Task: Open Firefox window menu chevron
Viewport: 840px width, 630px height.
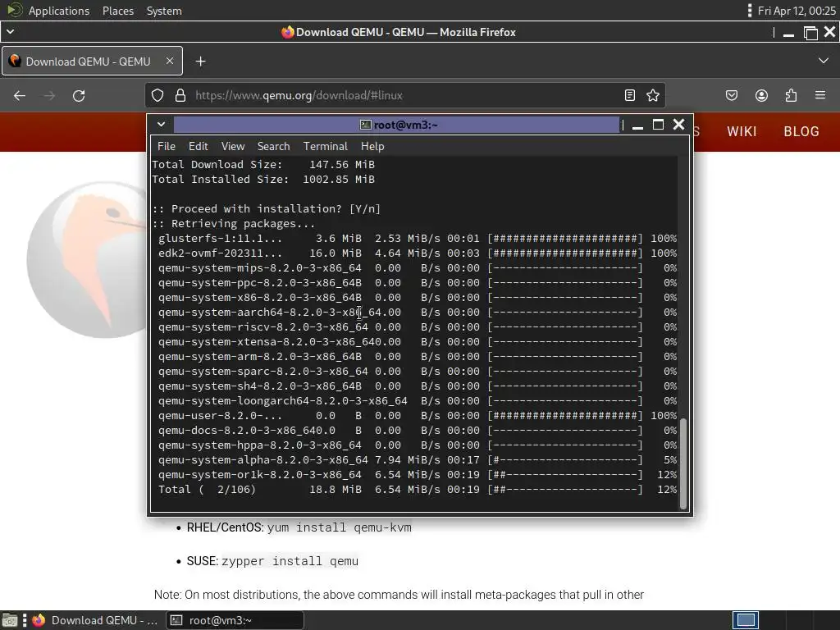Action: coord(10,32)
